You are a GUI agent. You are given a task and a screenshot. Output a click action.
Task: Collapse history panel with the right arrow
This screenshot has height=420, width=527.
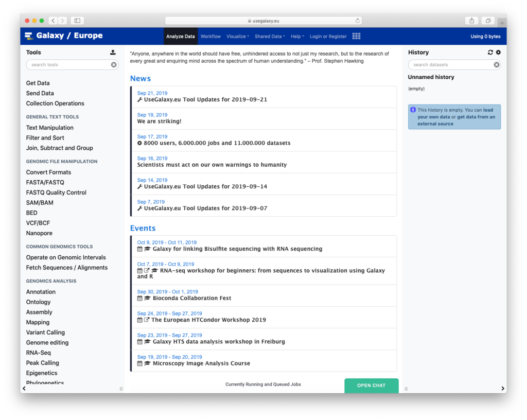tap(503, 389)
